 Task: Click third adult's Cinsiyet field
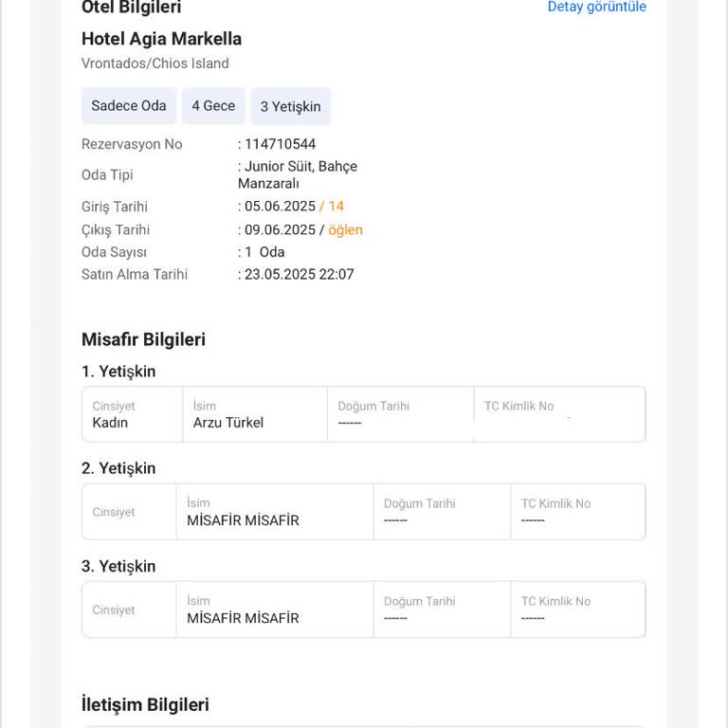click(x=129, y=610)
